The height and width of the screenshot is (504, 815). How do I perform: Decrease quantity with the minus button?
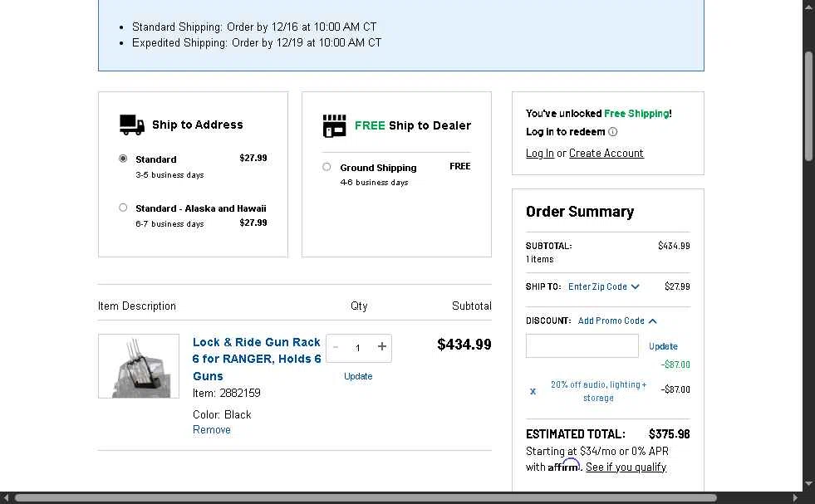[x=336, y=347]
